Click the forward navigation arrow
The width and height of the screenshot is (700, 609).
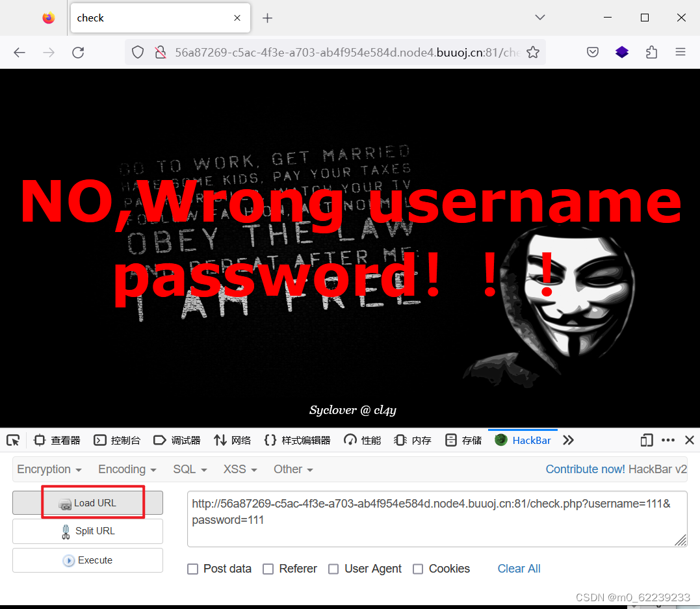click(x=49, y=53)
